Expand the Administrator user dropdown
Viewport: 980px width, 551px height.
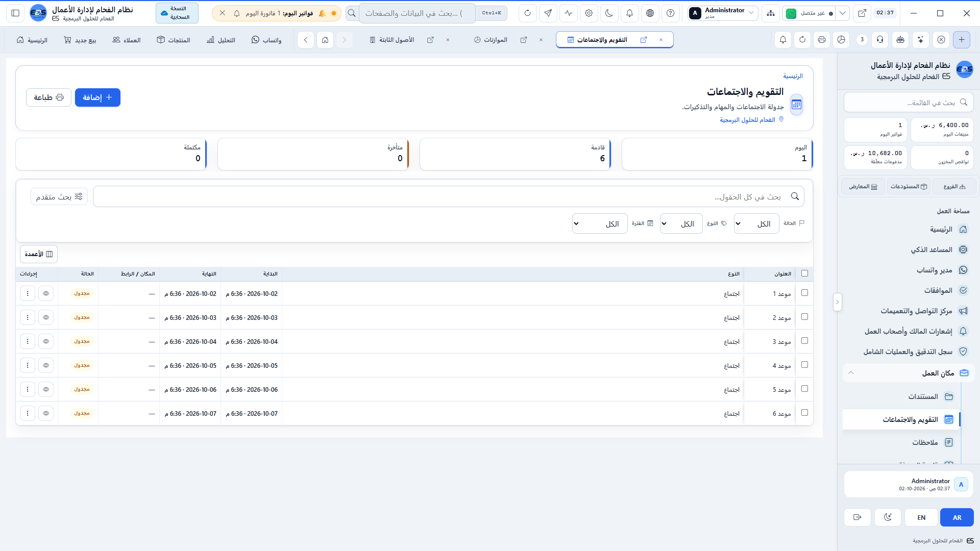(723, 13)
